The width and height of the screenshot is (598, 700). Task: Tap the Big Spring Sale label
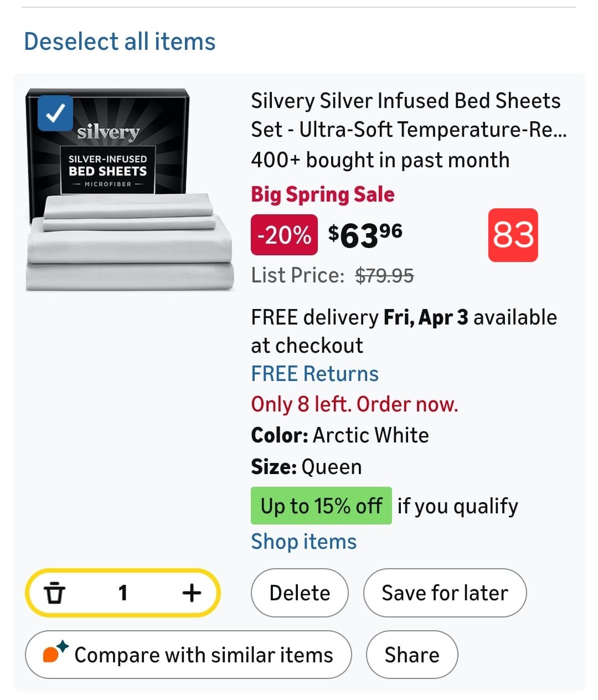pyautogui.click(x=322, y=194)
